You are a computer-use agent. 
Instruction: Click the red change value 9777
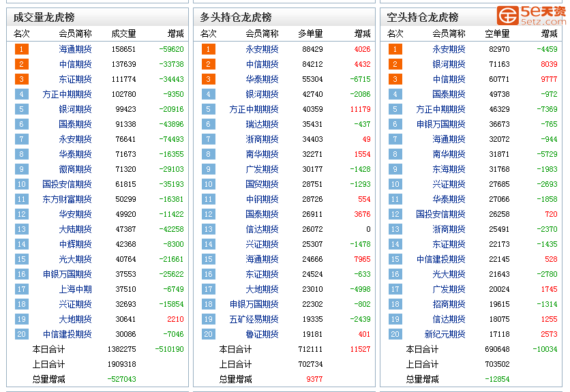[x=549, y=79]
